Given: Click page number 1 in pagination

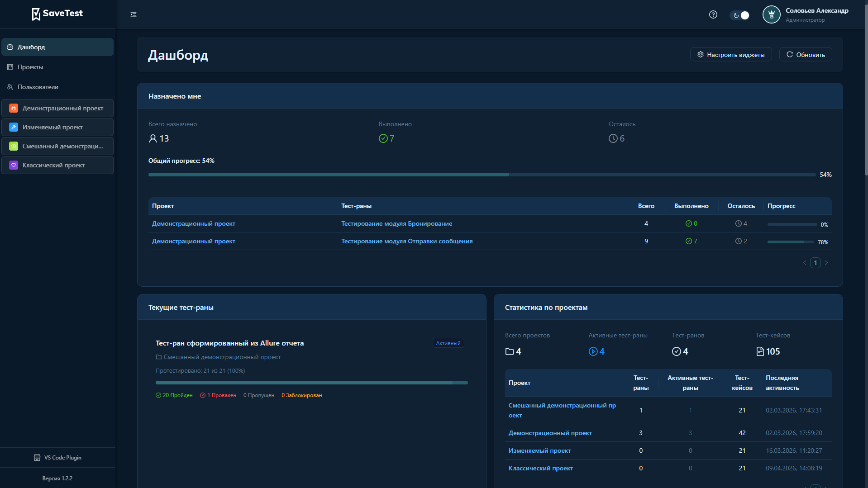Looking at the screenshot, I should pos(816,263).
